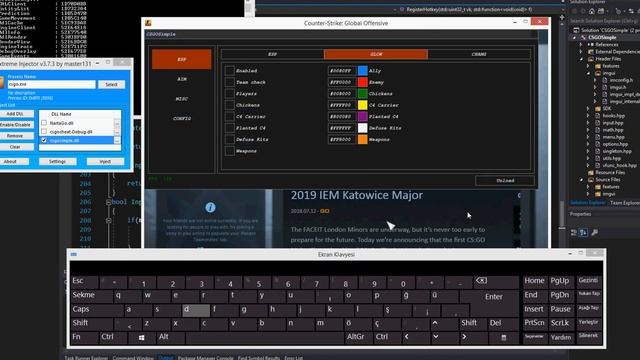Click the Categorized icon in Properties panel
640x360 pixels.
coord(574,232)
